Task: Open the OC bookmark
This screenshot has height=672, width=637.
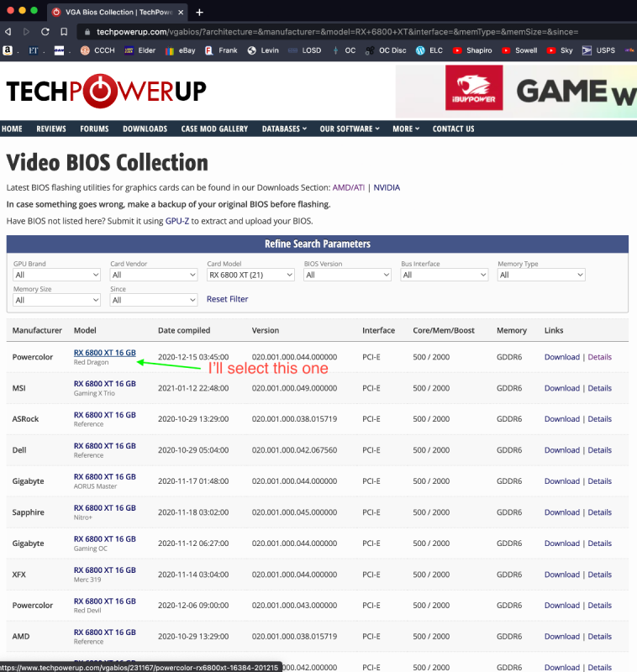Action: [344, 50]
